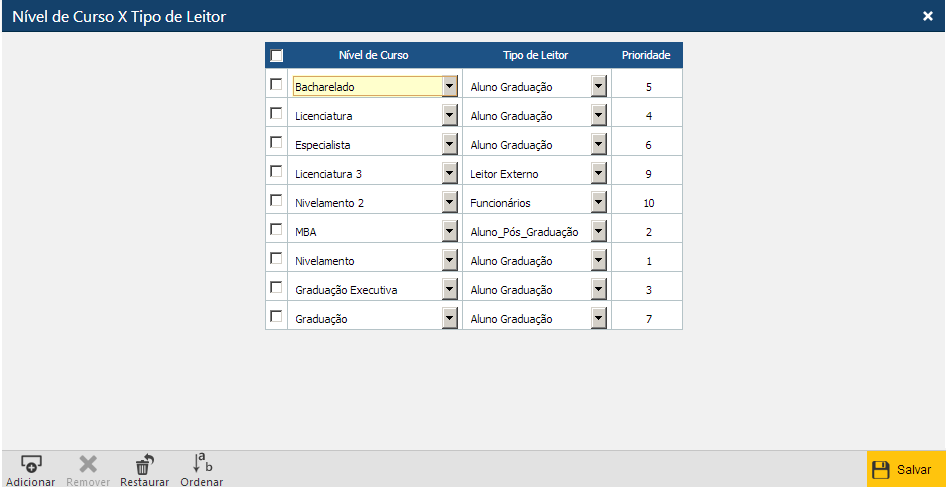Toggle the select-all header checkbox

pos(277,56)
